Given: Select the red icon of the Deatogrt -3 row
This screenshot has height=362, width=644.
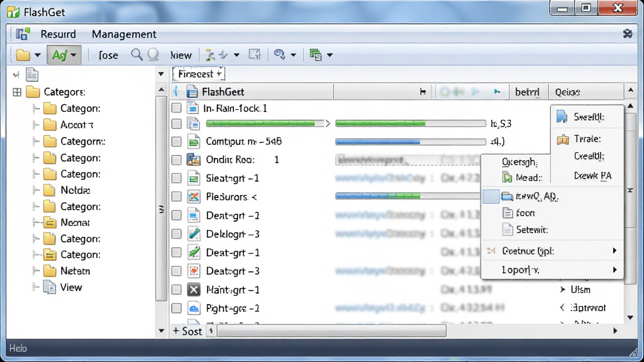Looking at the screenshot, I should (x=194, y=271).
